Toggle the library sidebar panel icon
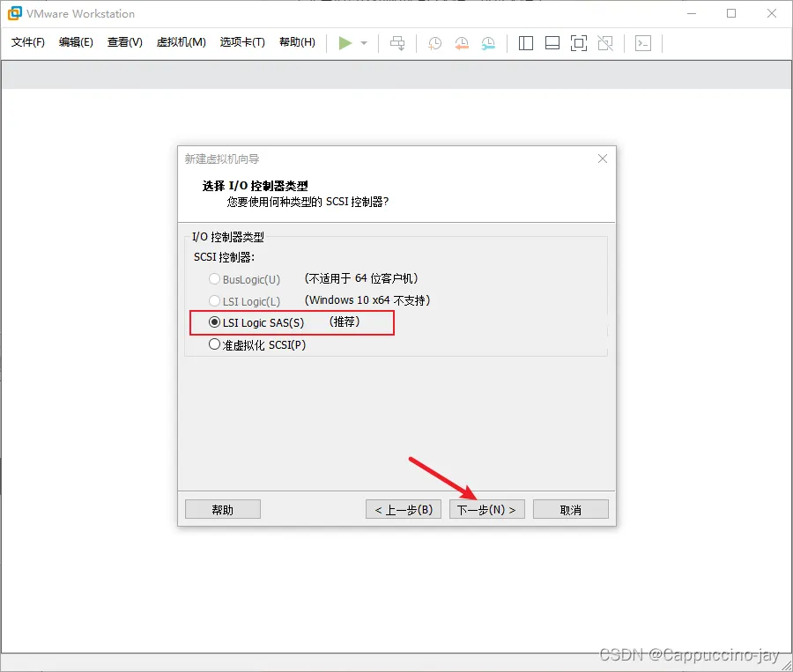Viewport: 793px width, 672px height. 526,43
